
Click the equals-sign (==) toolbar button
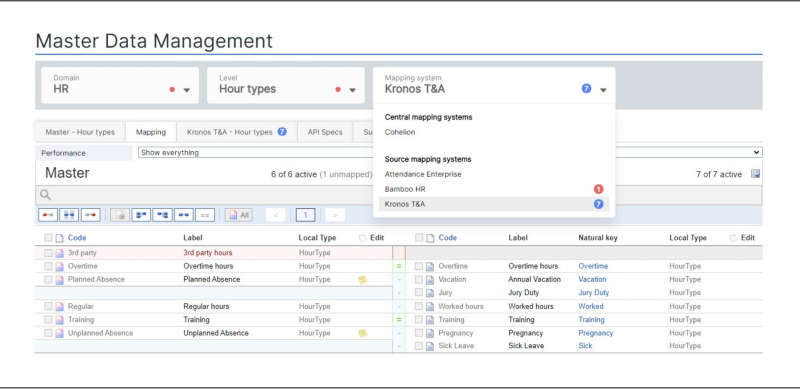pyautogui.click(x=205, y=215)
